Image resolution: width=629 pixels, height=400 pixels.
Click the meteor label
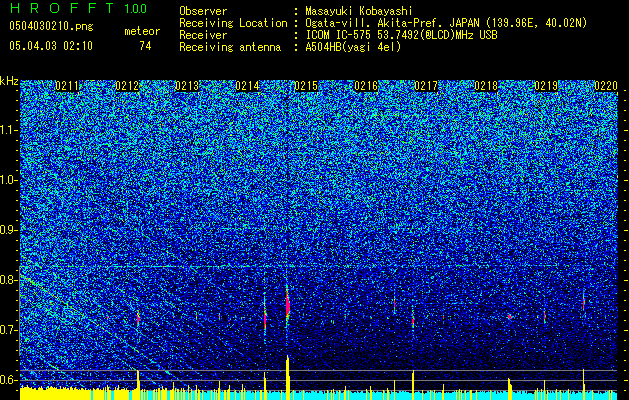(x=142, y=31)
